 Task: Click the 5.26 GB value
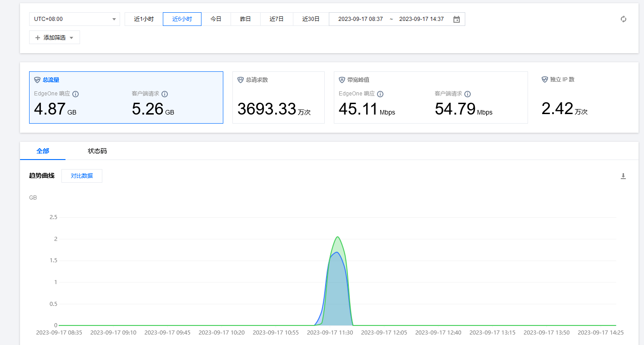click(153, 109)
